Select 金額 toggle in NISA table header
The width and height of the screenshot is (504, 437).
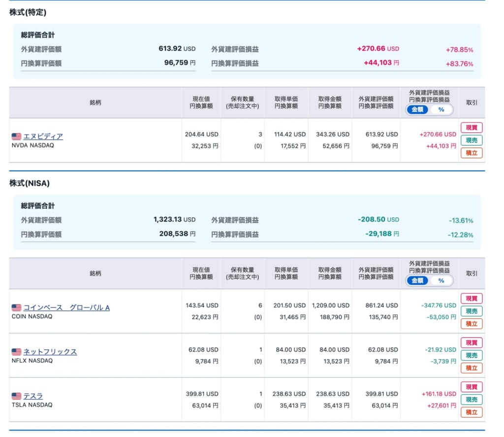(417, 281)
